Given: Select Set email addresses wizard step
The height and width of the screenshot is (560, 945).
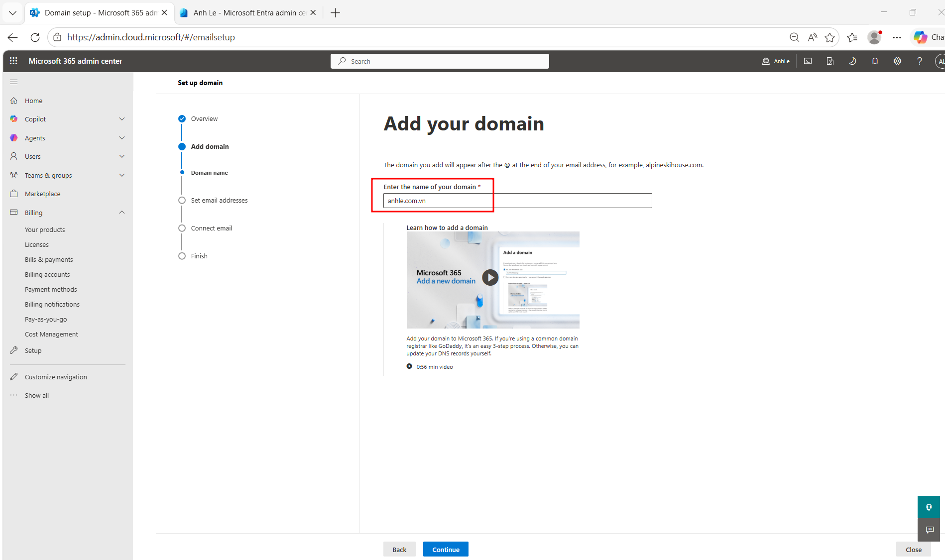Looking at the screenshot, I should click(x=219, y=200).
